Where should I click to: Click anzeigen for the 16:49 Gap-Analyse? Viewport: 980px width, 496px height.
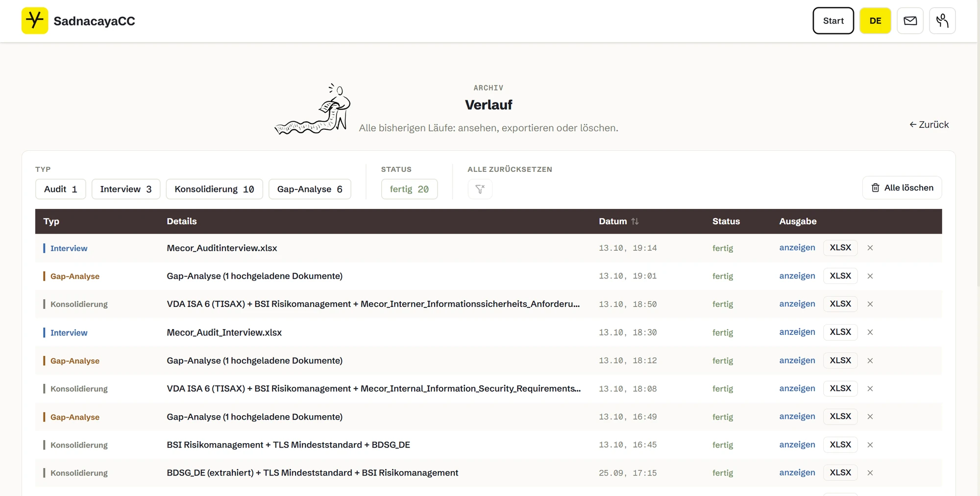[797, 417]
